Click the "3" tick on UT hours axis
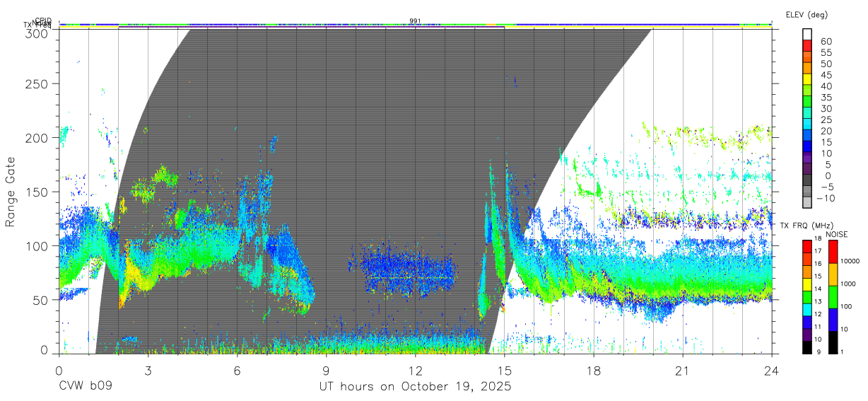This screenshot has width=868, height=401. point(148,370)
